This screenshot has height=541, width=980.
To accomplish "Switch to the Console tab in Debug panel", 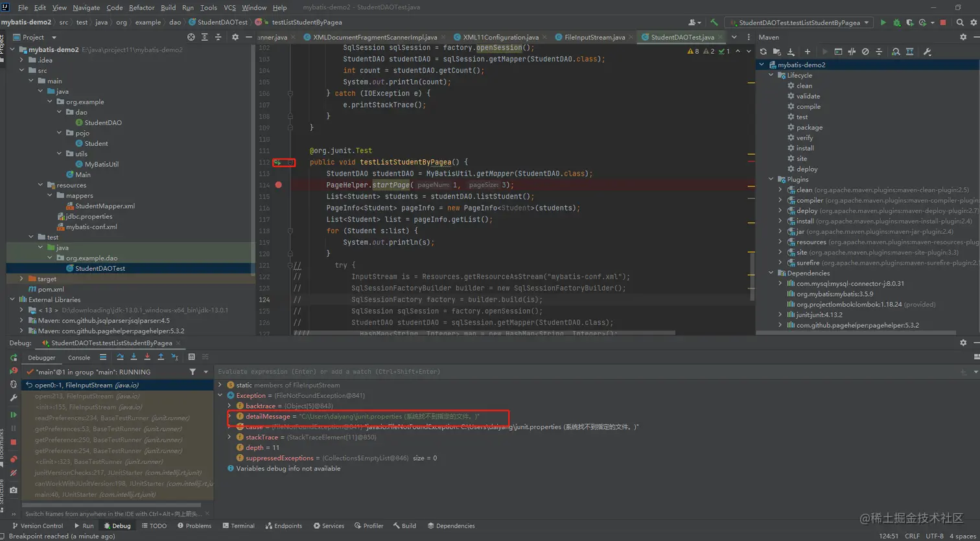I will (79, 358).
